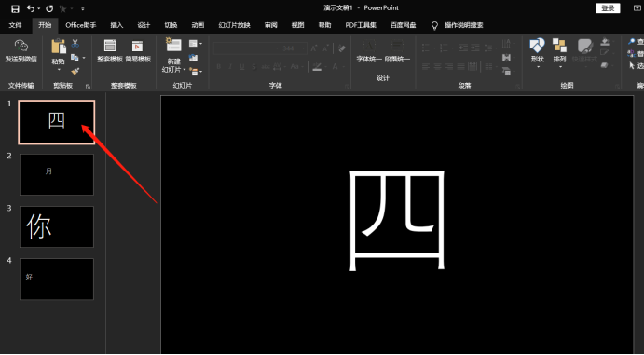The width and height of the screenshot is (644, 355).
Task: Click the text highlight color pen
Action: pos(317,66)
